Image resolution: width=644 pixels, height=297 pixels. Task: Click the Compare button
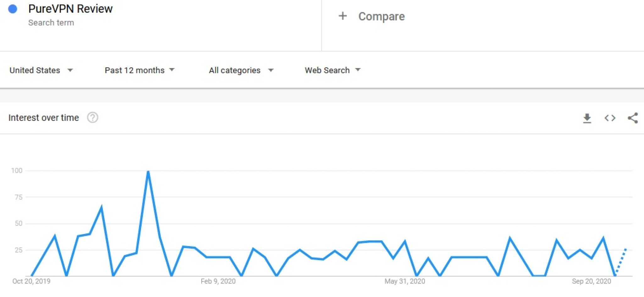coord(381,16)
